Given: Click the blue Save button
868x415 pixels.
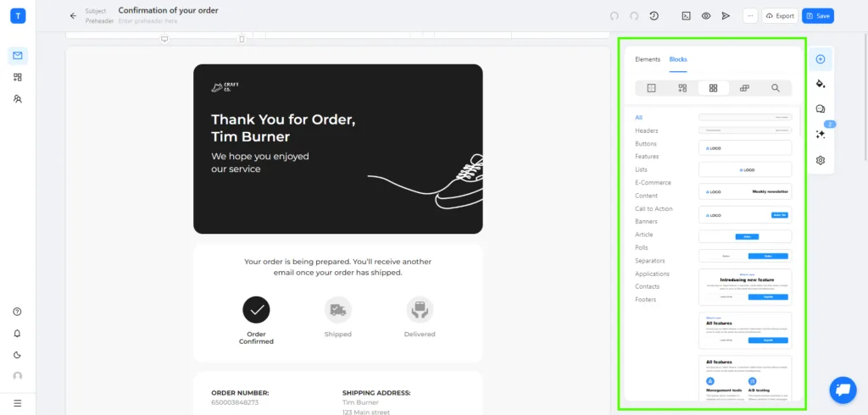Looking at the screenshot, I should pyautogui.click(x=818, y=16).
